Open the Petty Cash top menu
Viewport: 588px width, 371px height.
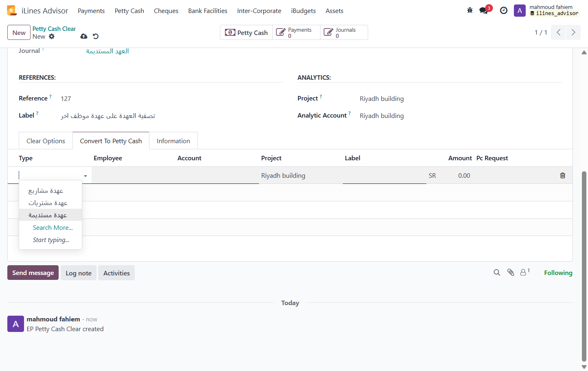coord(129,11)
